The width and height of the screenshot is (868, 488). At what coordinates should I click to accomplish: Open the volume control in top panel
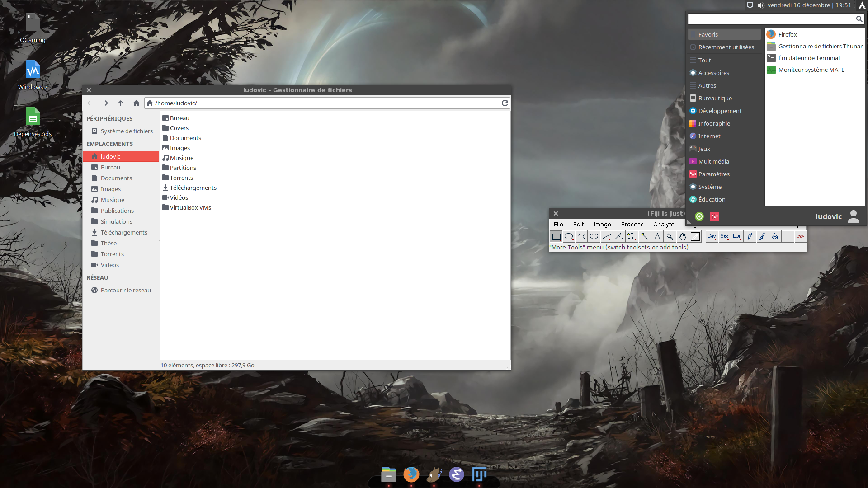pos(761,5)
